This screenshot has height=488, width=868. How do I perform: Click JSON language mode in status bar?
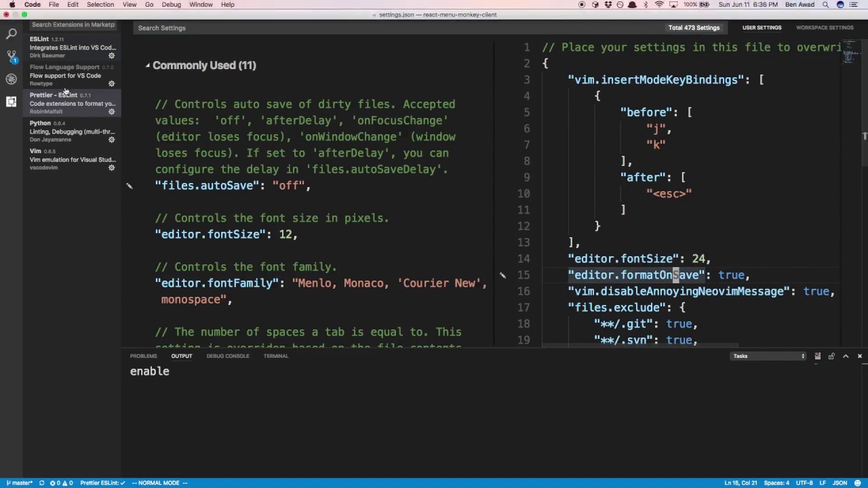(x=840, y=483)
